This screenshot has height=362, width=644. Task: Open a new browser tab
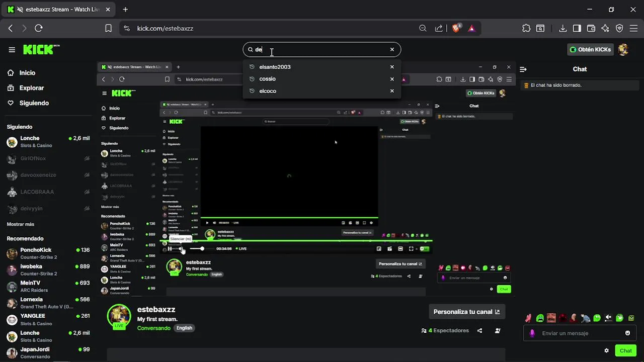point(125,9)
